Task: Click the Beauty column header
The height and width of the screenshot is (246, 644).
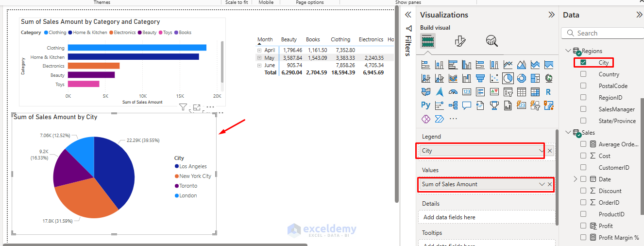Action: coord(289,39)
